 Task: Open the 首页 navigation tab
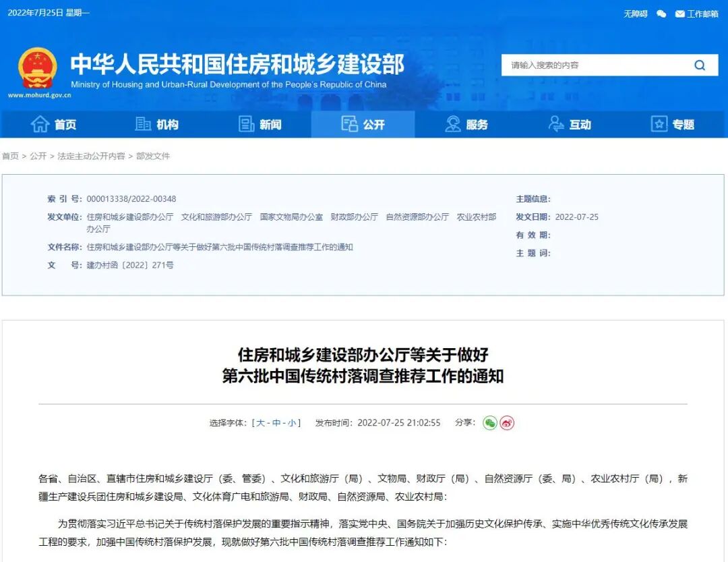click(x=52, y=124)
